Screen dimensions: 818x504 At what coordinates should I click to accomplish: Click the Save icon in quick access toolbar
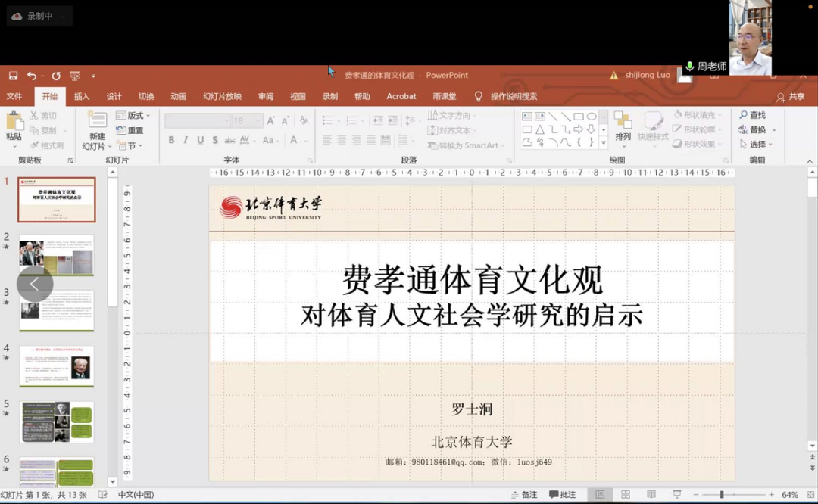tap(14, 76)
